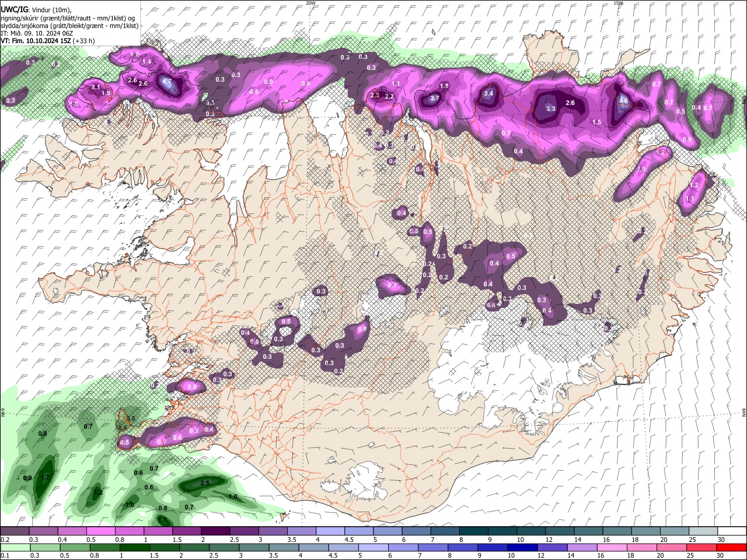
Task: Pick the light lavender 4.5 snow legend swatch
Action: [x=359, y=531]
